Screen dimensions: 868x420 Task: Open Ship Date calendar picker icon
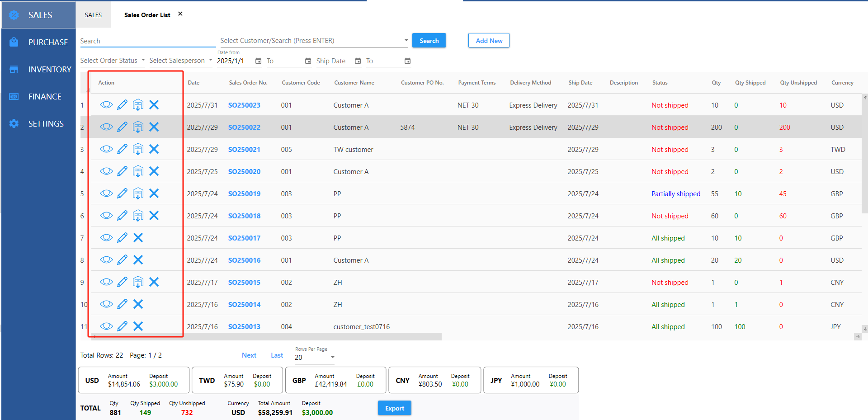tap(358, 61)
